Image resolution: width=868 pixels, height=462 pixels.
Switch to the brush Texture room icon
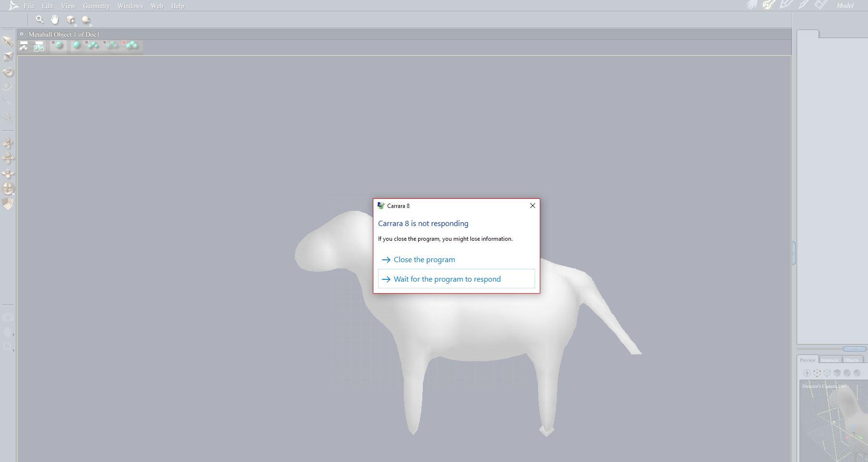tap(803, 5)
